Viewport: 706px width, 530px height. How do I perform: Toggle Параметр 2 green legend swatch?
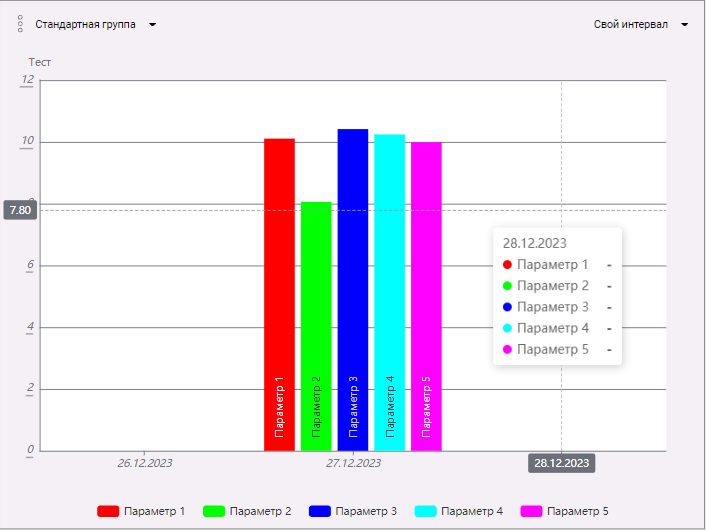(x=214, y=511)
